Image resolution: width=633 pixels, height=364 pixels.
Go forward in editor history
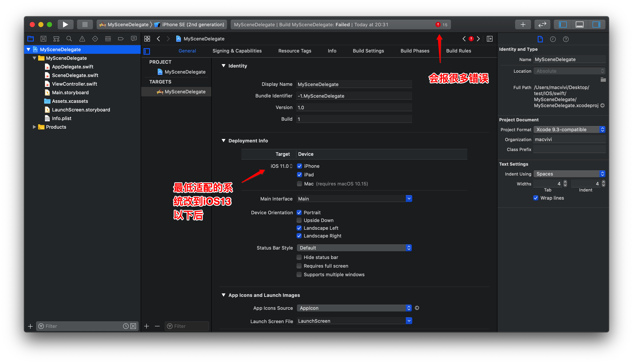[x=168, y=39]
